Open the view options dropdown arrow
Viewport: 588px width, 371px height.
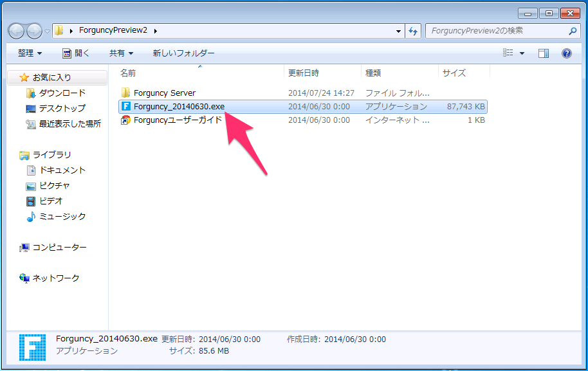click(x=522, y=53)
